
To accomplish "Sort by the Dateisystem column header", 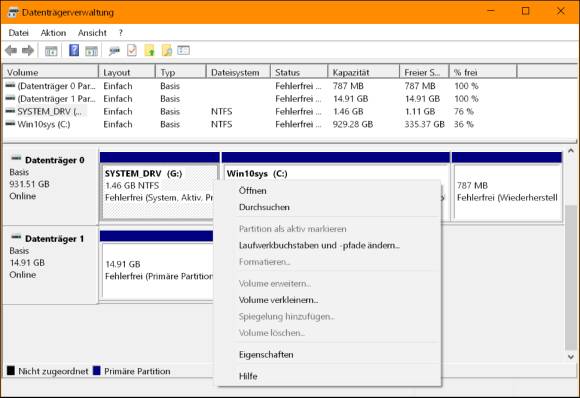I will click(239, 72).
